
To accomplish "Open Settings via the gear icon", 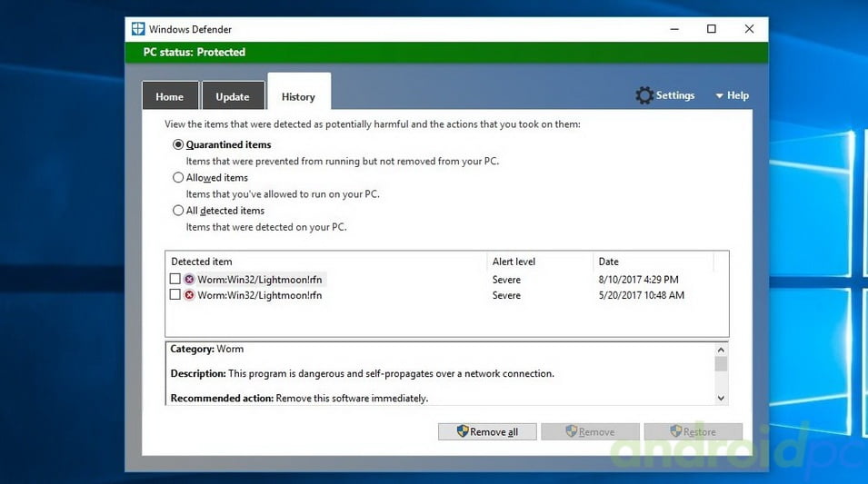I will pyautogui.click(x=644, y=95).
